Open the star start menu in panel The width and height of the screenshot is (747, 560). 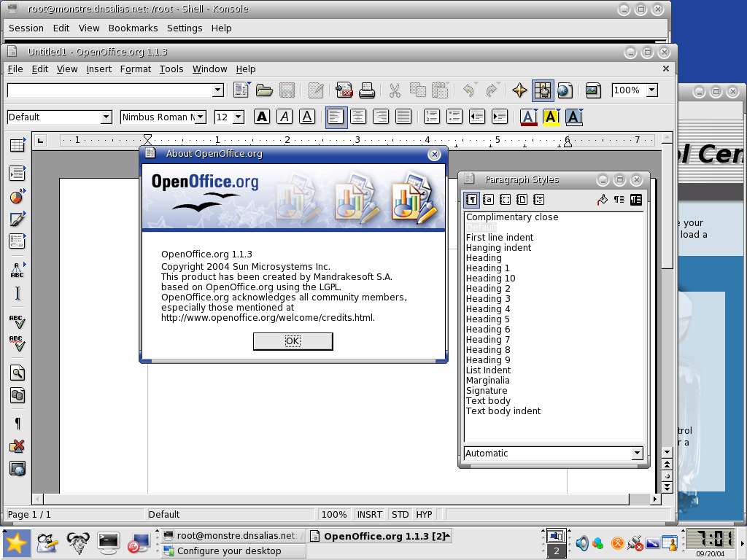pos(16,543)
